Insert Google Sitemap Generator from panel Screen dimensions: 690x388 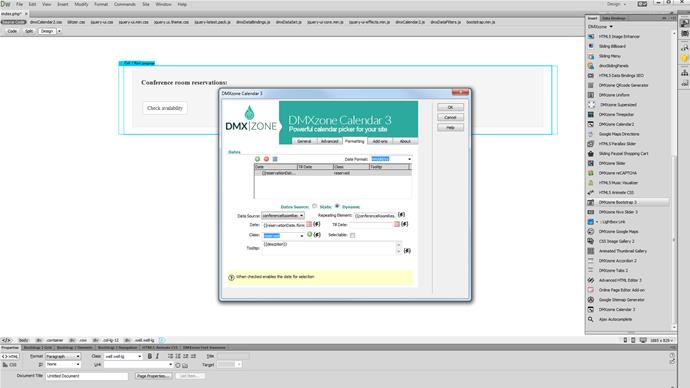click(621, 300)
